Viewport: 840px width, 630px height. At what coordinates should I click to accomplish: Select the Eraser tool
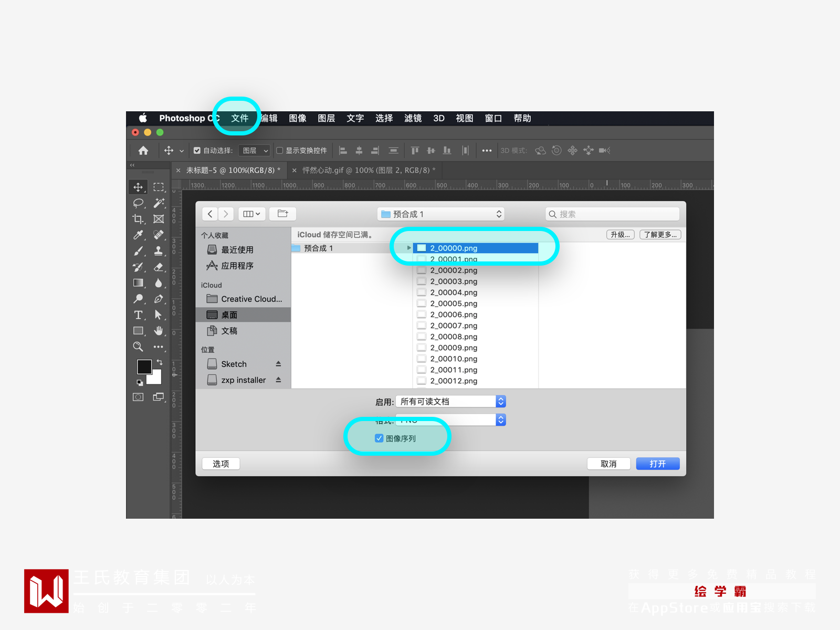159,267
